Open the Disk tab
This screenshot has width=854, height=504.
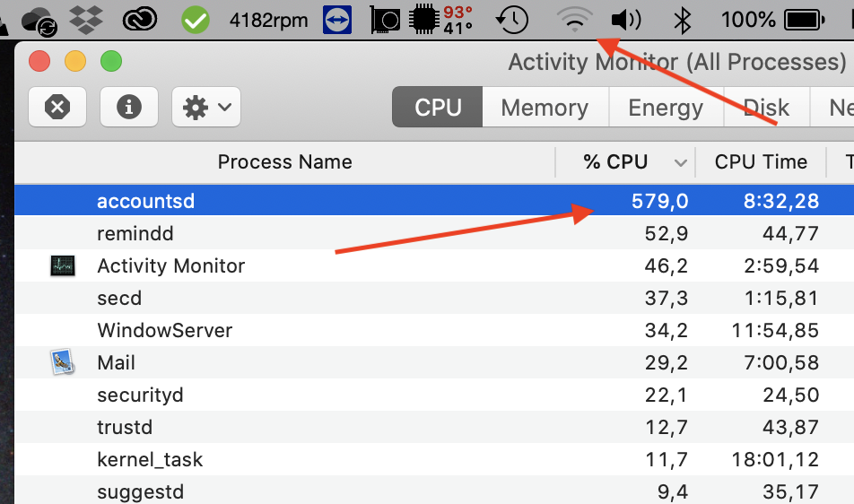(x=767, y=108)
